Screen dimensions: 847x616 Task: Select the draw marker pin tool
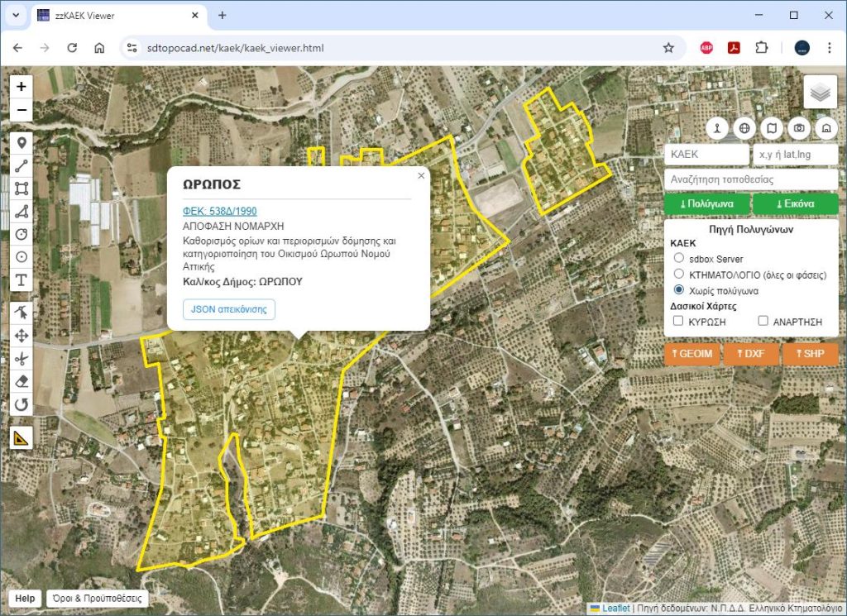pyautogui.click(x=21, y=143)
